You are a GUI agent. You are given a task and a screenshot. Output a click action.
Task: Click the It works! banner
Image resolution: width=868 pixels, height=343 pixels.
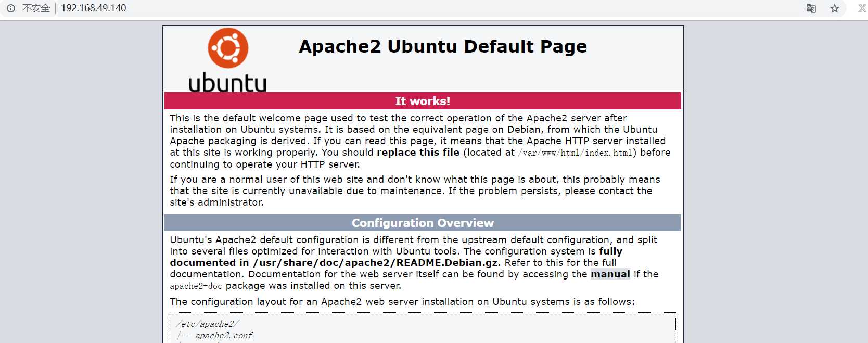423,101
